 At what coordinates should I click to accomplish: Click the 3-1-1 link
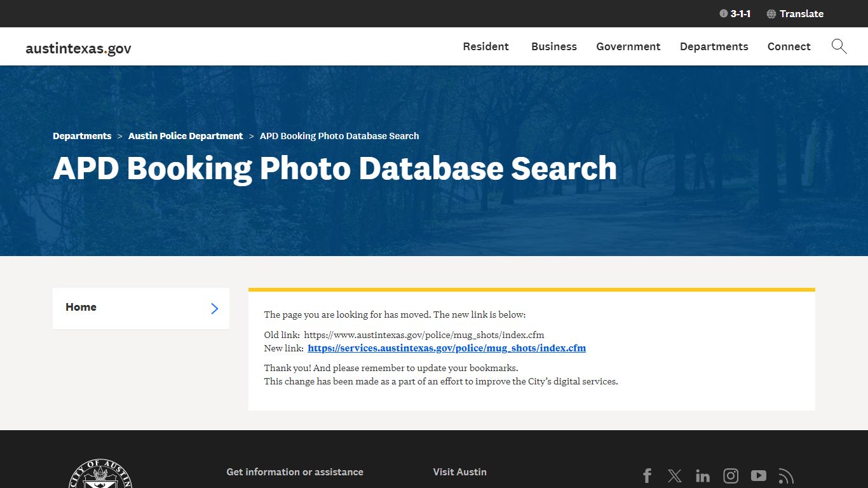(x=740, y=14)
